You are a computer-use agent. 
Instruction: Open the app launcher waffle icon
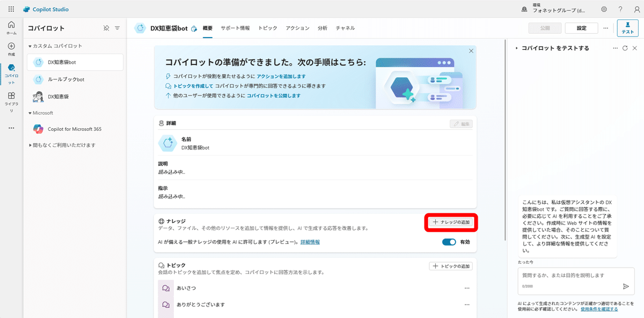[11, 9]
